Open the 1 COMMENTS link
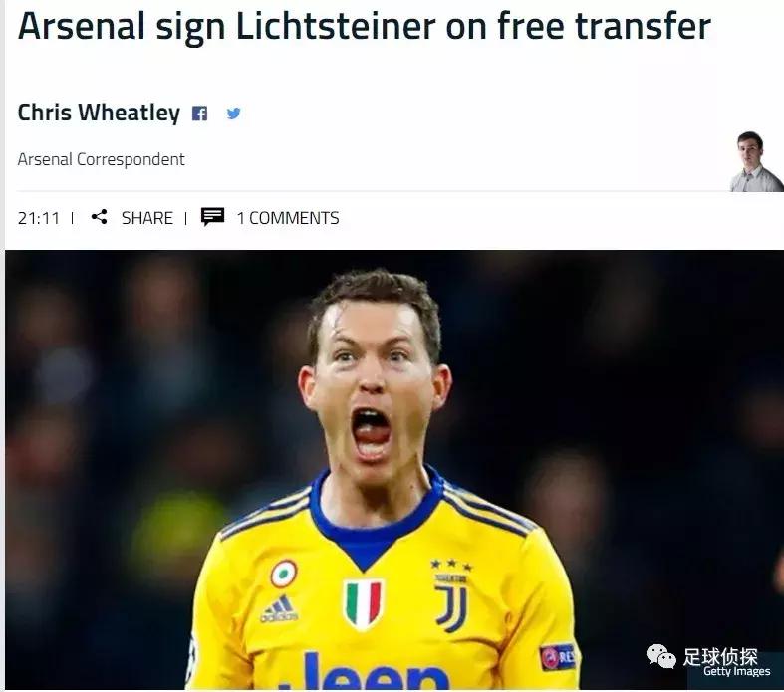The width and height of the screenshot is (784, 692). (288, 218)
